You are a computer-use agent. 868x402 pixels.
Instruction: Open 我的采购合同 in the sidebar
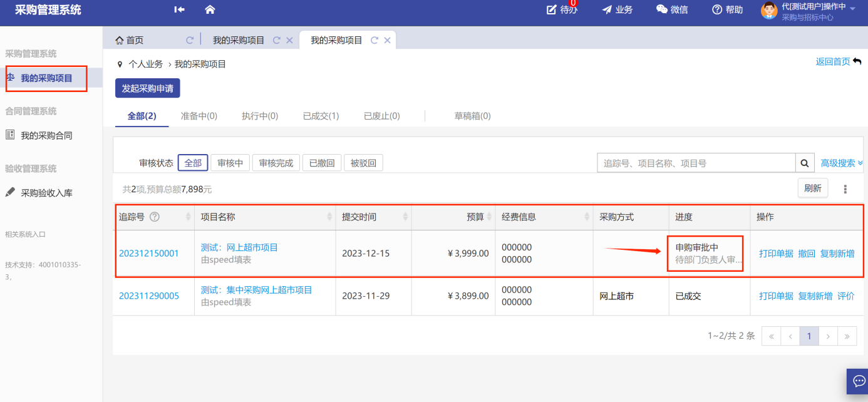[x=46, y=135]
